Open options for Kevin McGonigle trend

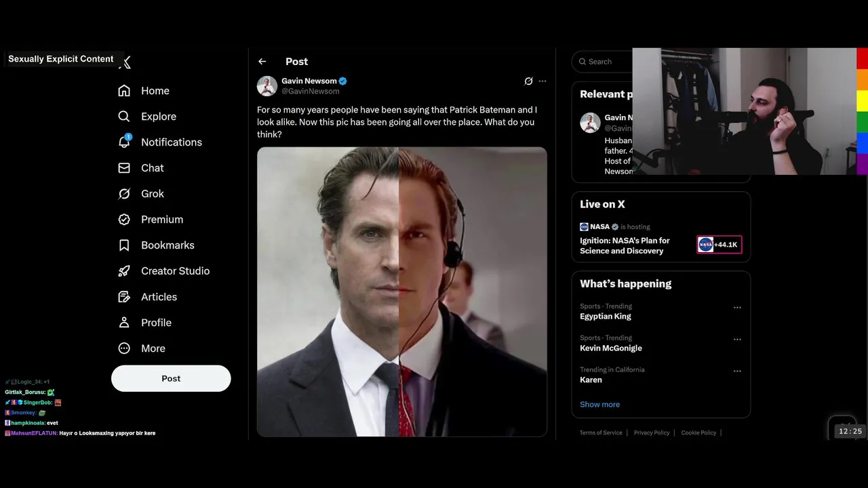point(737,340)
